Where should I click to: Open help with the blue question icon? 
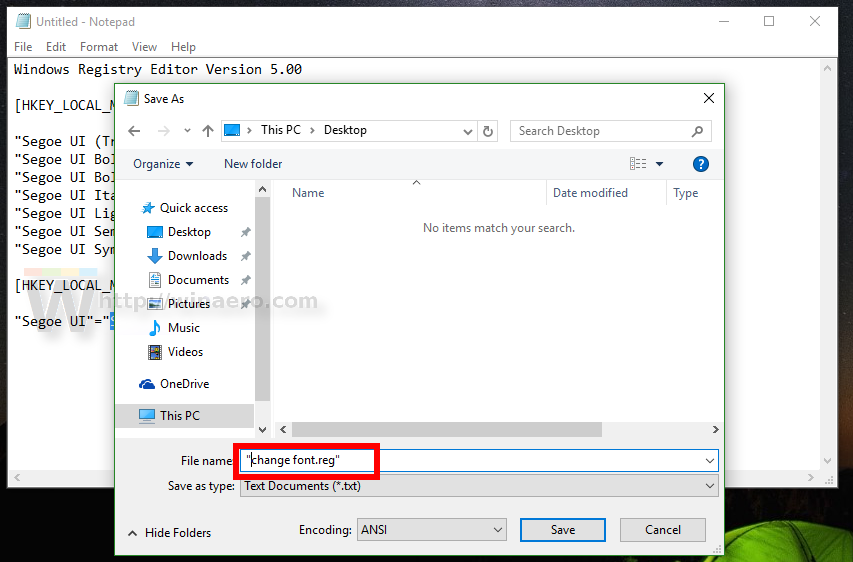click(701, 164)
